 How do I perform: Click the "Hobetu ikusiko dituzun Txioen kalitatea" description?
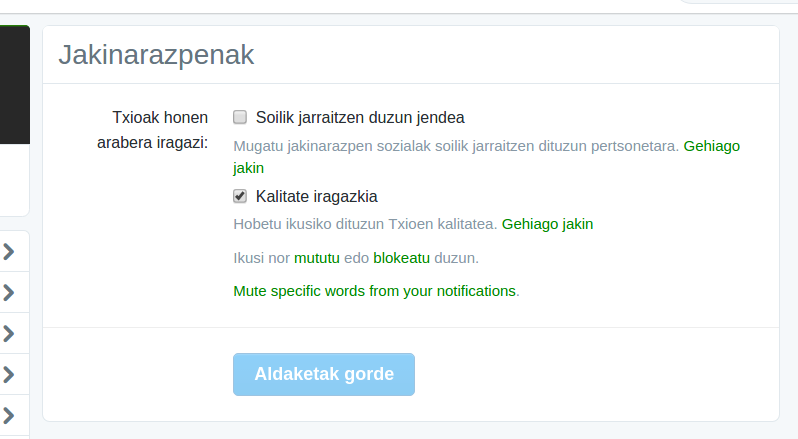point(365,223)
